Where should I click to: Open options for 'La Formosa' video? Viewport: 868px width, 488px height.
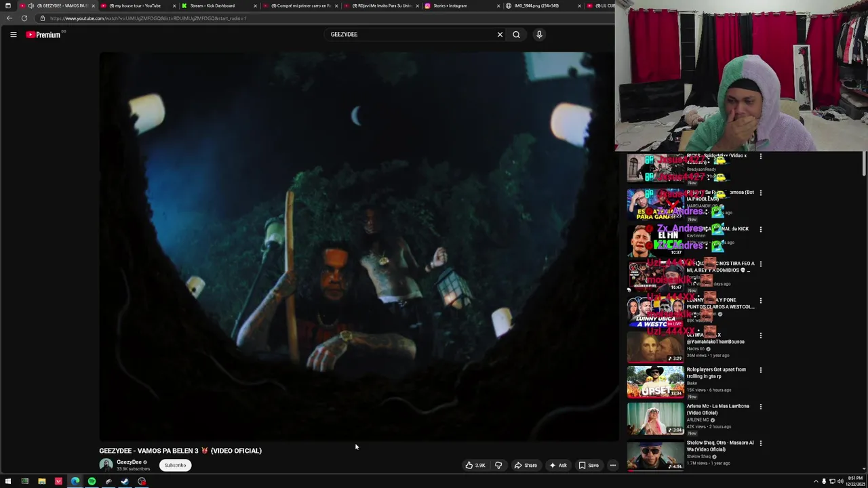tap(760, 193)
